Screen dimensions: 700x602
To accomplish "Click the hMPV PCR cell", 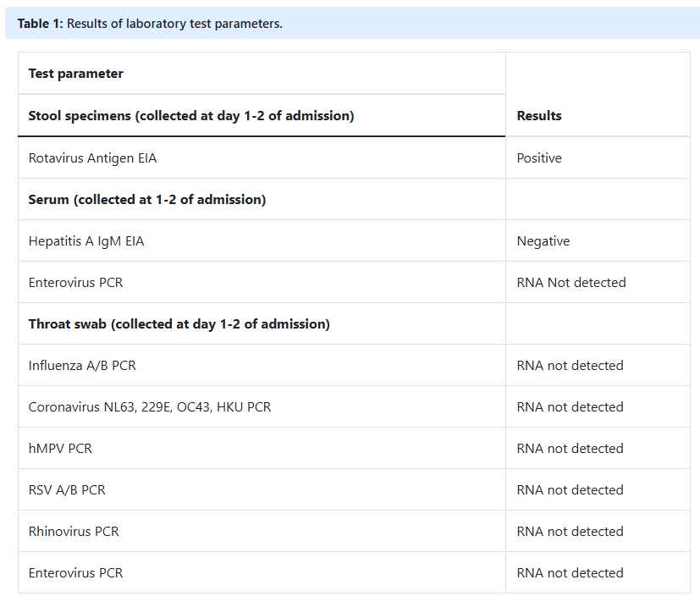I will click(x=60, y=449).
